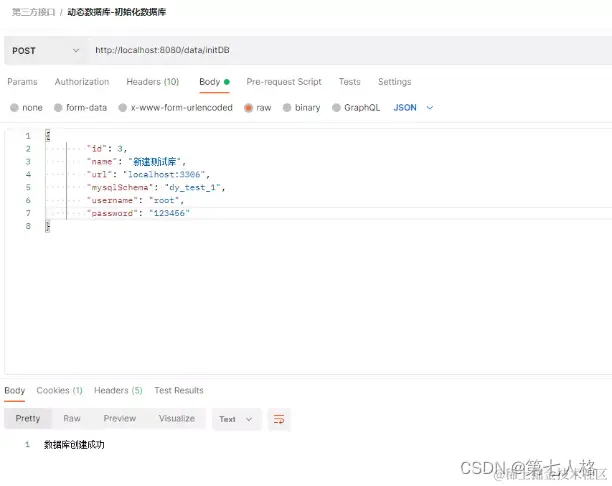The height and width of the screenshot is (486, 612).
Task: Click the 数据库创建成功 response text
Action: (74, 445)
